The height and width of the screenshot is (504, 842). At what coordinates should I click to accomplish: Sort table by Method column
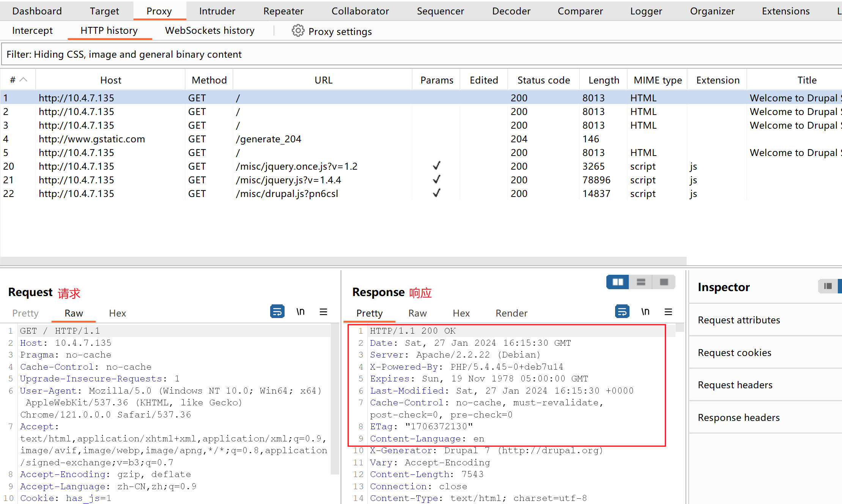(209, 80)
